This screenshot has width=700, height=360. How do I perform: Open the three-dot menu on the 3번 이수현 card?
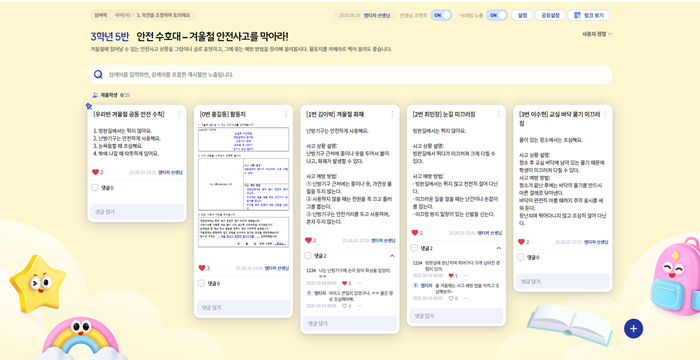tap(605, 114)
